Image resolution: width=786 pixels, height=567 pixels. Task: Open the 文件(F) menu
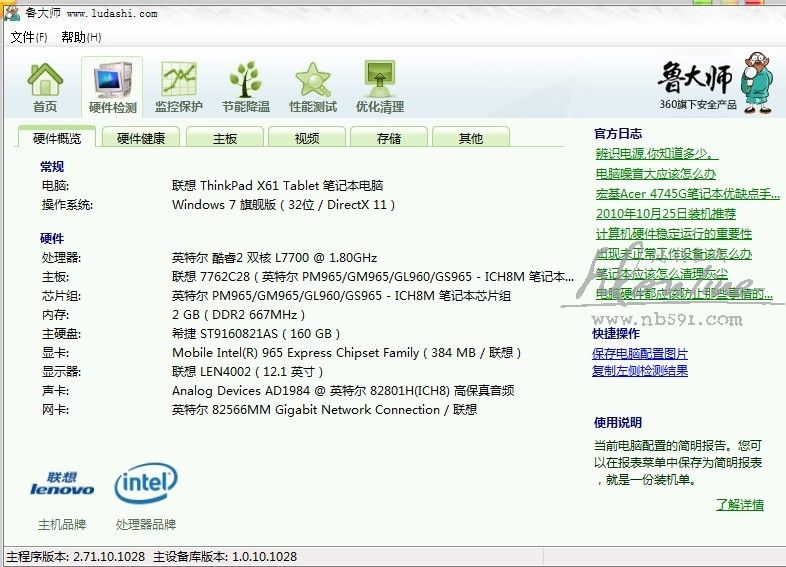point(29,37)
